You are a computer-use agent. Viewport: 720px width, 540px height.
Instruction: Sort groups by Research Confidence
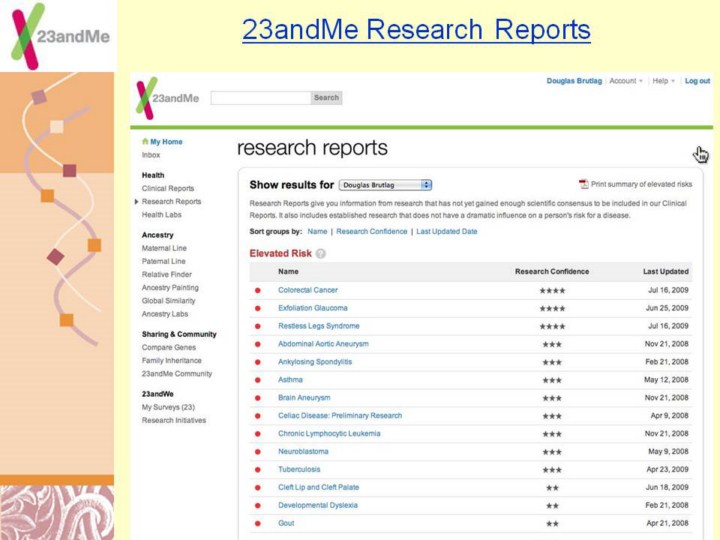(371, 231)
